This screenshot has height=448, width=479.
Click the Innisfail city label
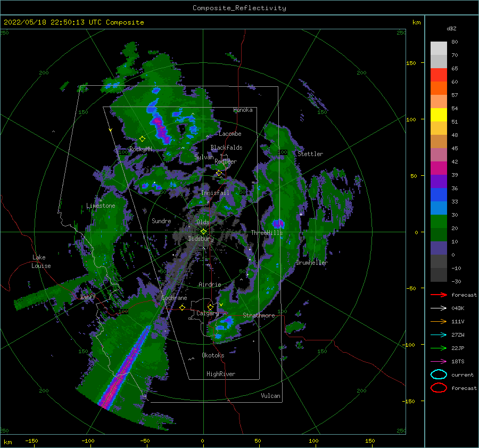pos(215,193)
